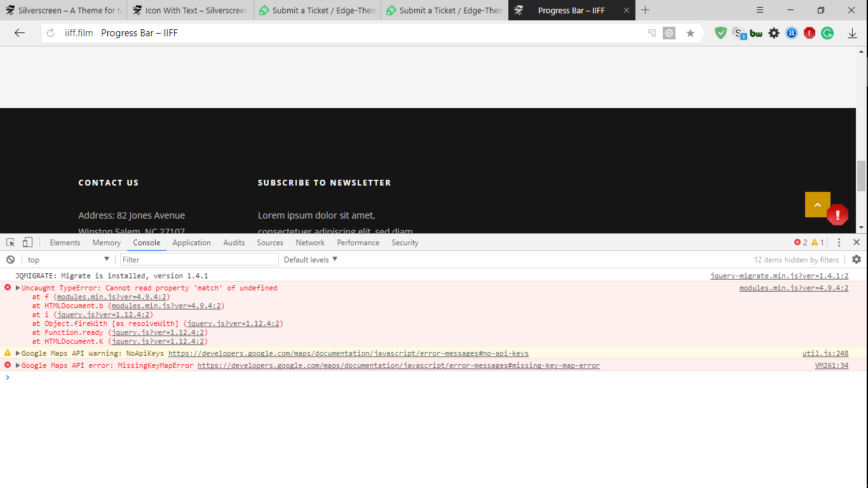Open the top JavaScript context dropdown
Screen dimensions: 868x488
point(68,259)
